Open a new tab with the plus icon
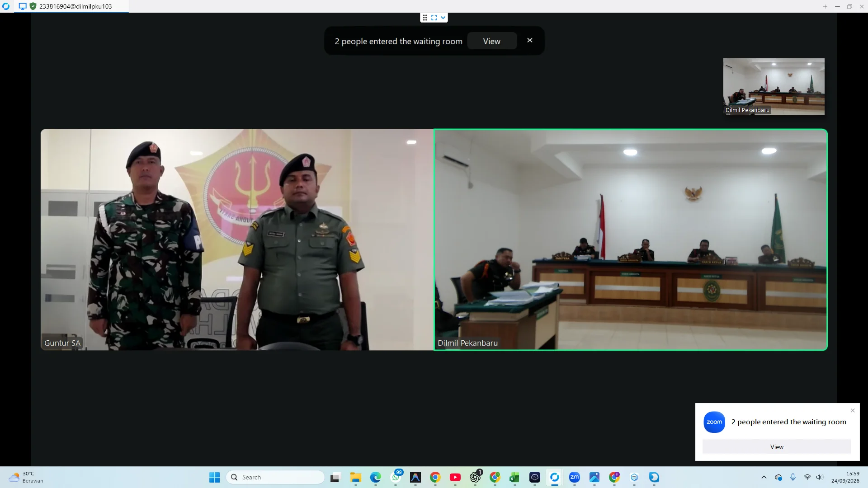This screenshot has height=488, width=868. [825, 6]
